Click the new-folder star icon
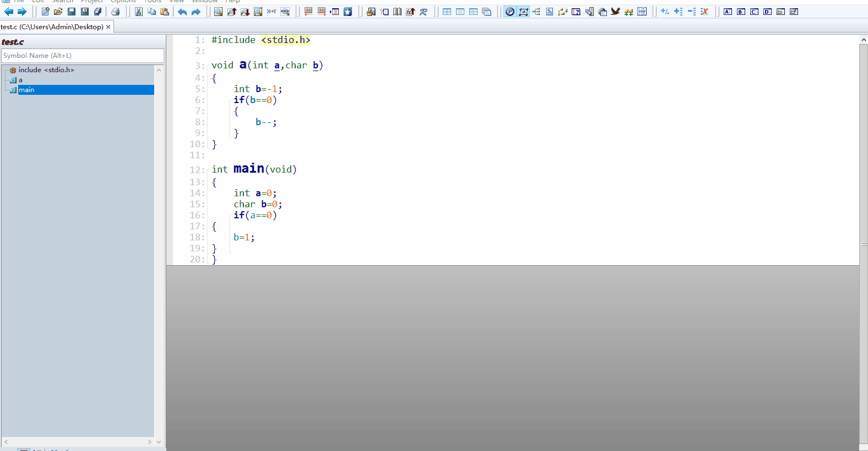The width and height of the screenshot is (868, 451). [794, 12]
